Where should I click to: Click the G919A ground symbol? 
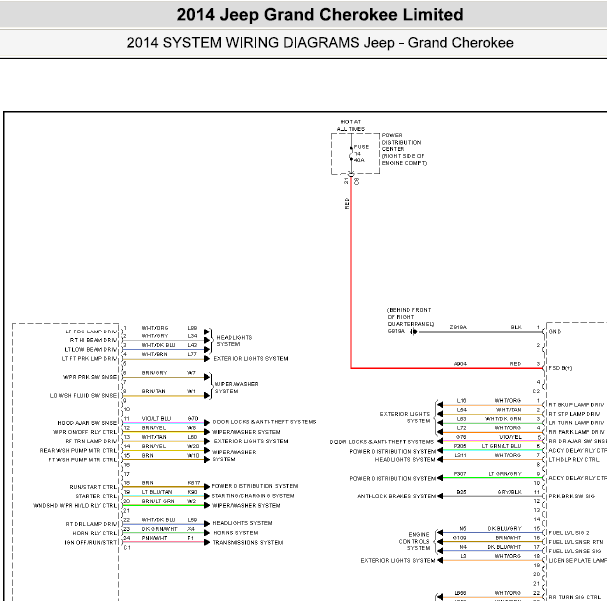tap(413, 332)
